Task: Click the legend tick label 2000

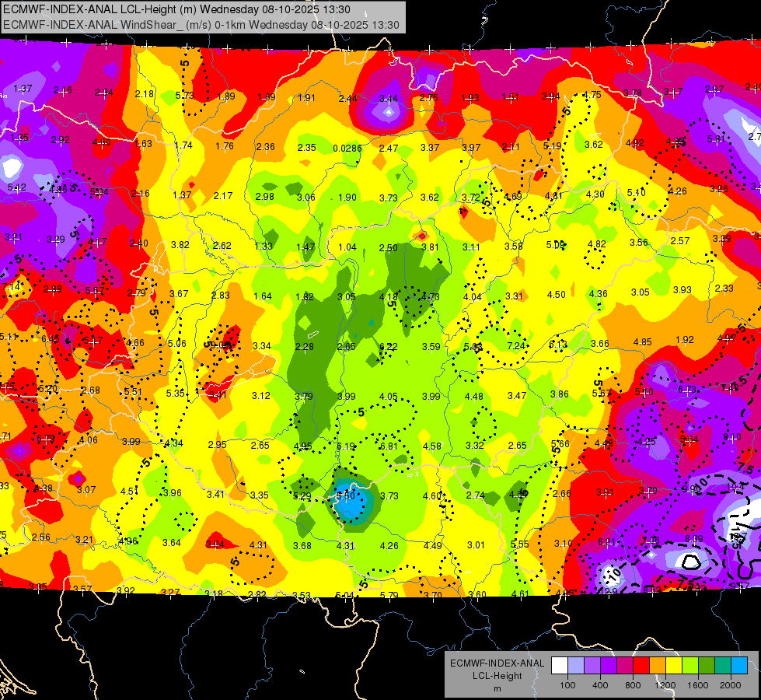Action: pos(731,685)
